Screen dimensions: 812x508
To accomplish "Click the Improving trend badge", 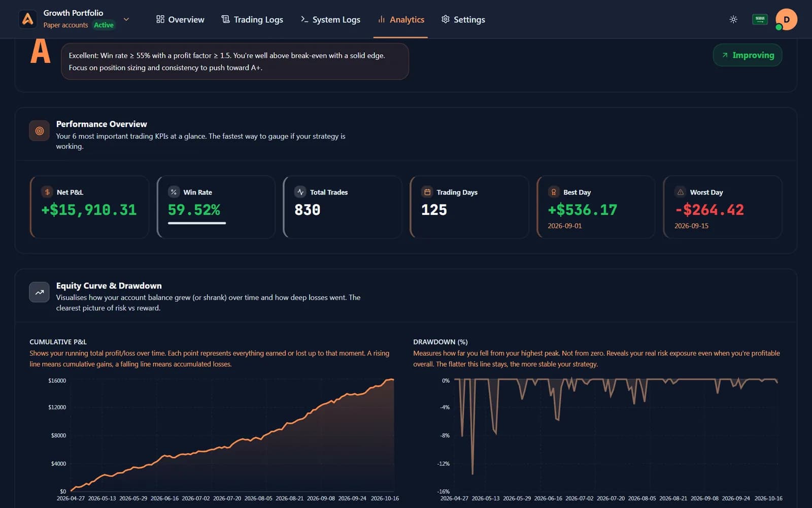I will click(x=748, y=55).
